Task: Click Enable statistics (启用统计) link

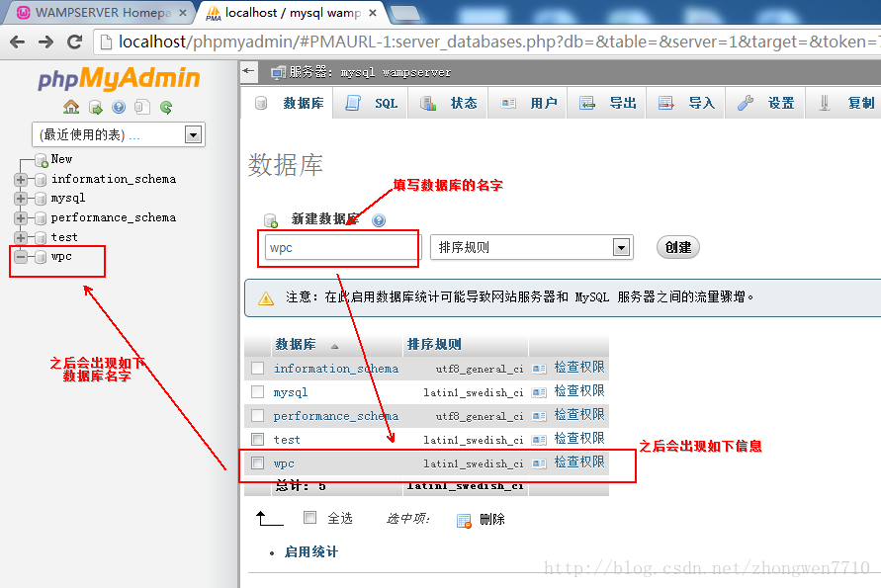Action: click(x=311, y=552)
